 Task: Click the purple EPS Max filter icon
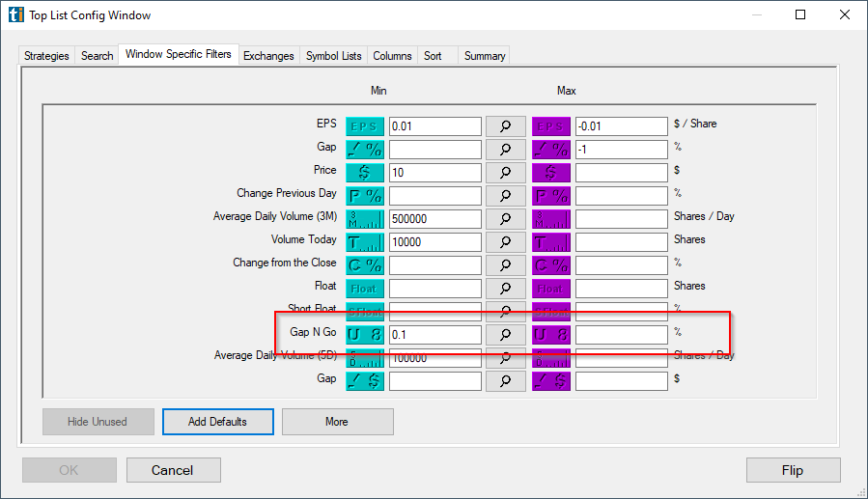pyautogui.click(x=550, y=126)
